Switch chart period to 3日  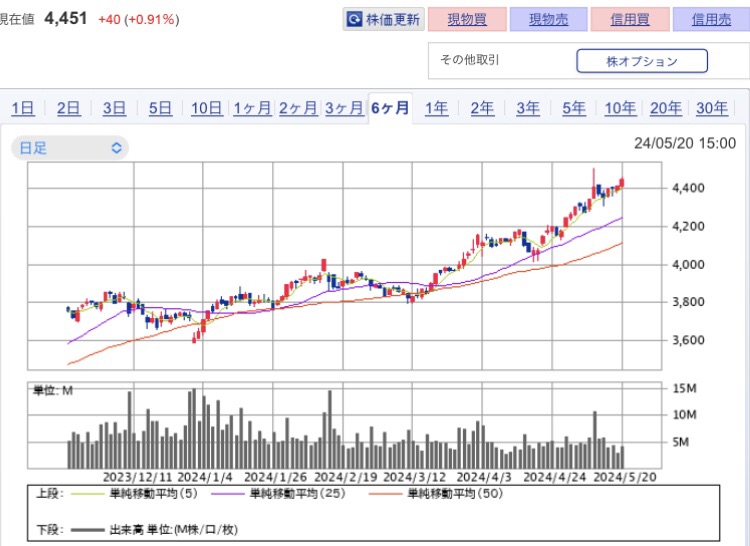[114, 108]
